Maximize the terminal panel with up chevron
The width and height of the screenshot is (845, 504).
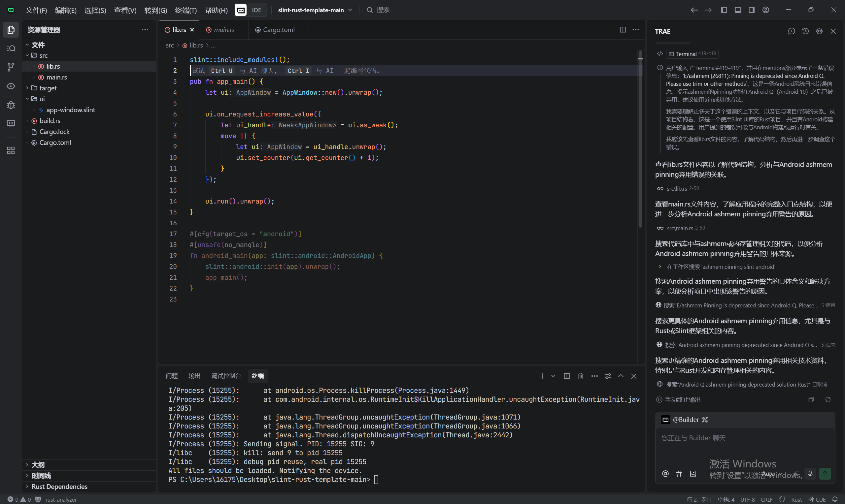621,376
